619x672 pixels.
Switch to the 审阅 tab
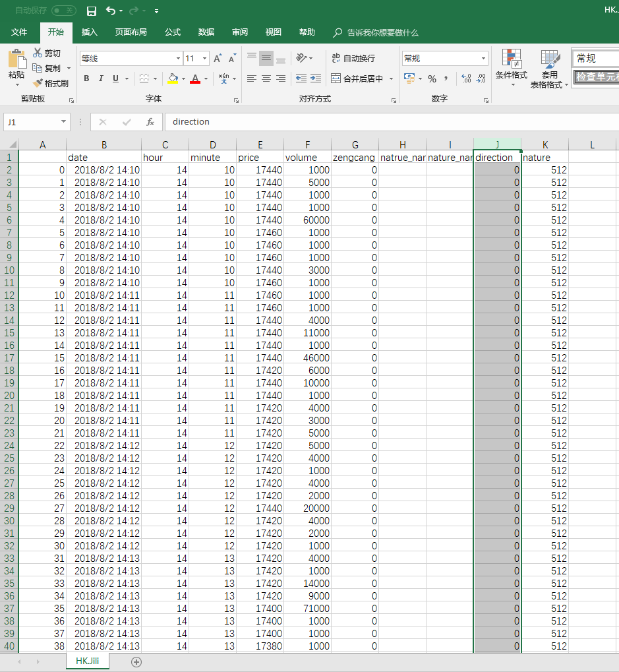[x=239, y=32]
